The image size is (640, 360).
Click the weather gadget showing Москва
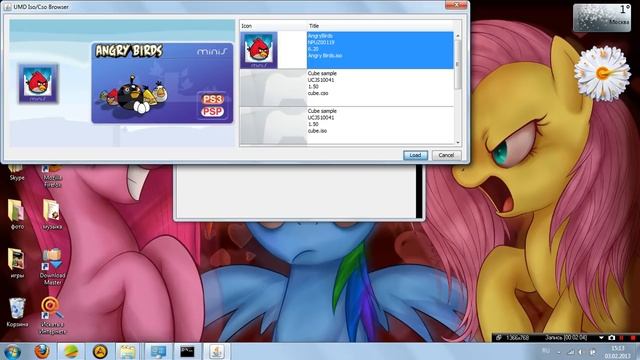point(602,18)
